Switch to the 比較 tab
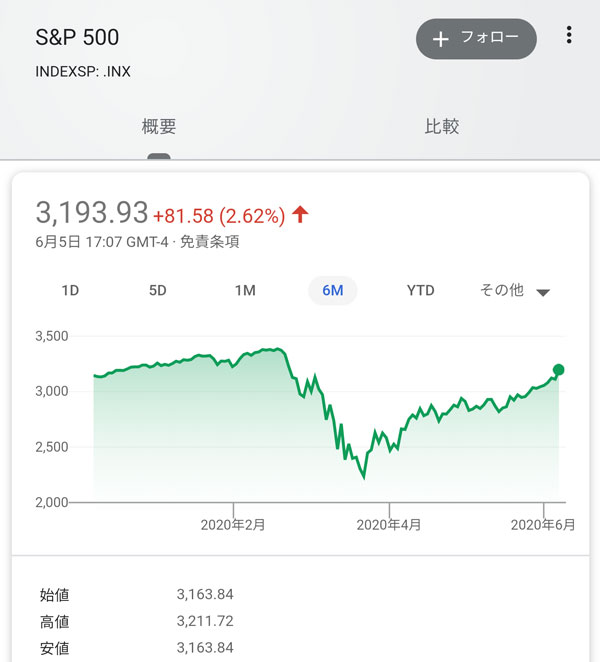Viewport: 600px width, 662px height. click(x=442, y=127)
